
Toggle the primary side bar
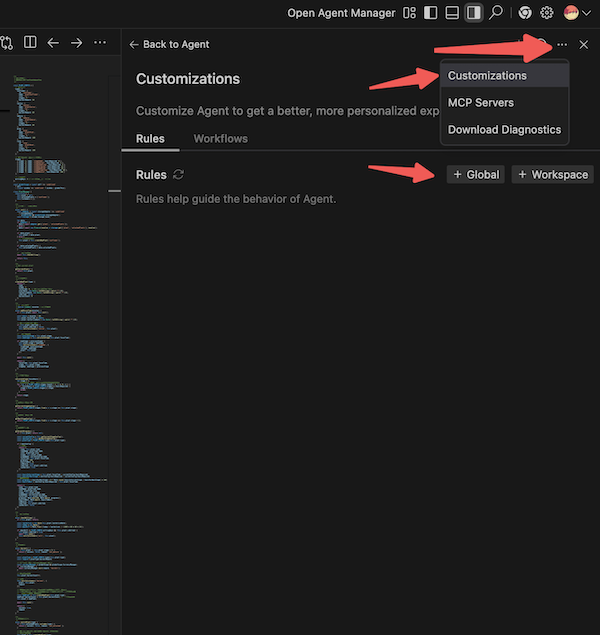(431, 13)
